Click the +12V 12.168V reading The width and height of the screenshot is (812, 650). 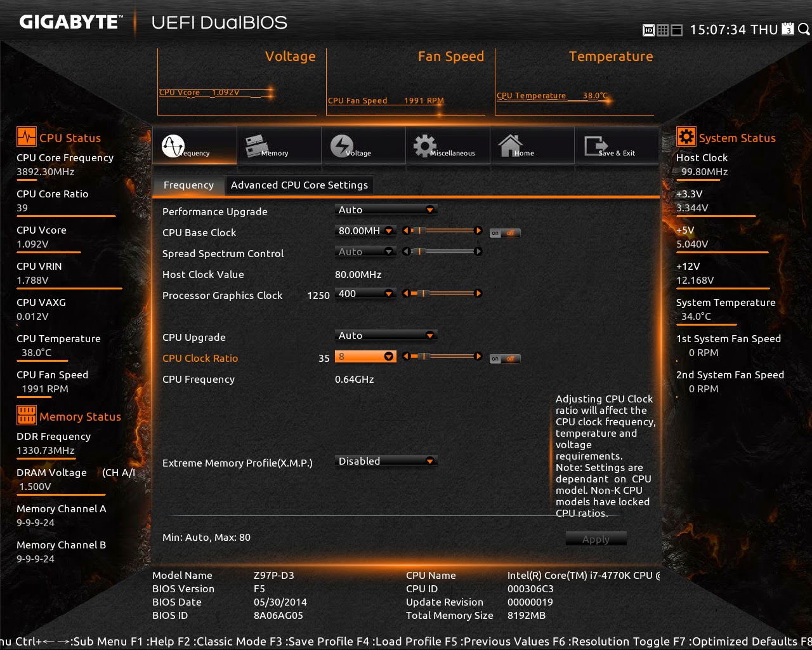[x=695, y=281]
